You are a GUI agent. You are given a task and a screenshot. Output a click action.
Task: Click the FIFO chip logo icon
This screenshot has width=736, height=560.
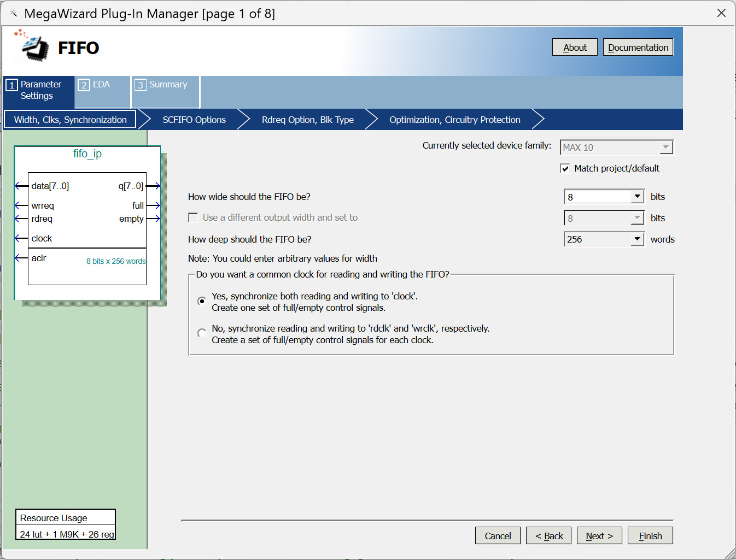coord(34,47)
